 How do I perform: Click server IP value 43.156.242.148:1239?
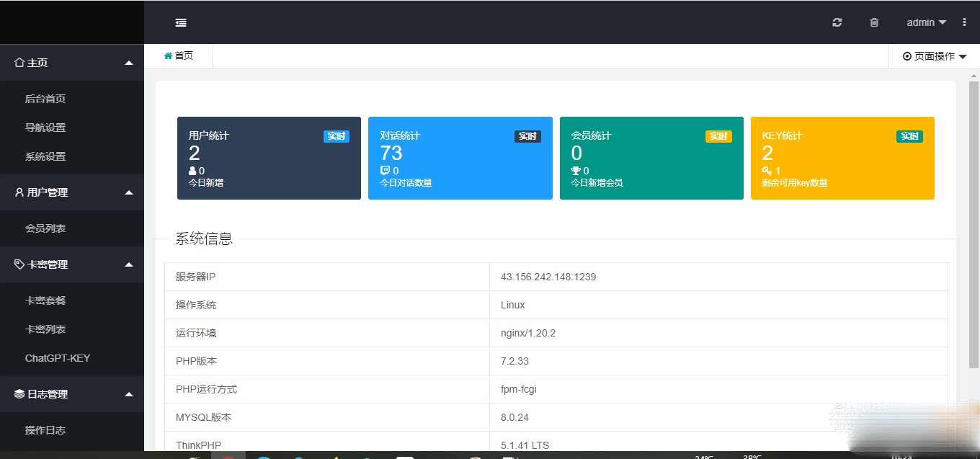548,277
